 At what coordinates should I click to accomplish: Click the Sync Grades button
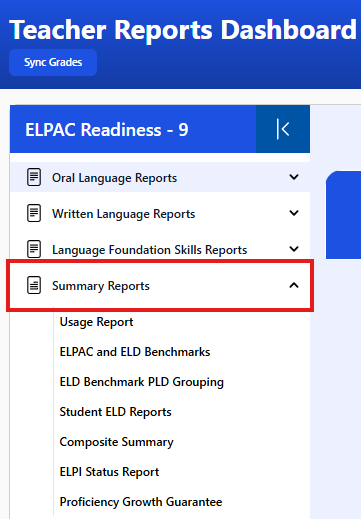(53, 62)
